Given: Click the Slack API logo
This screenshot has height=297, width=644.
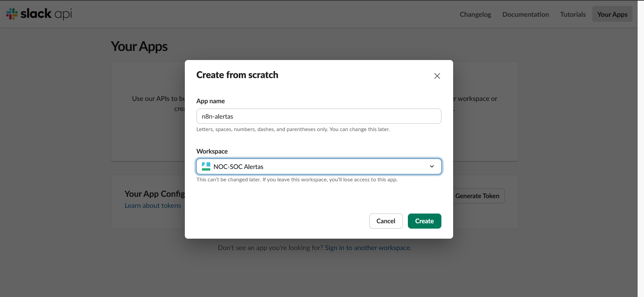Looking at the screenshot, I should (x=39, y=14).
